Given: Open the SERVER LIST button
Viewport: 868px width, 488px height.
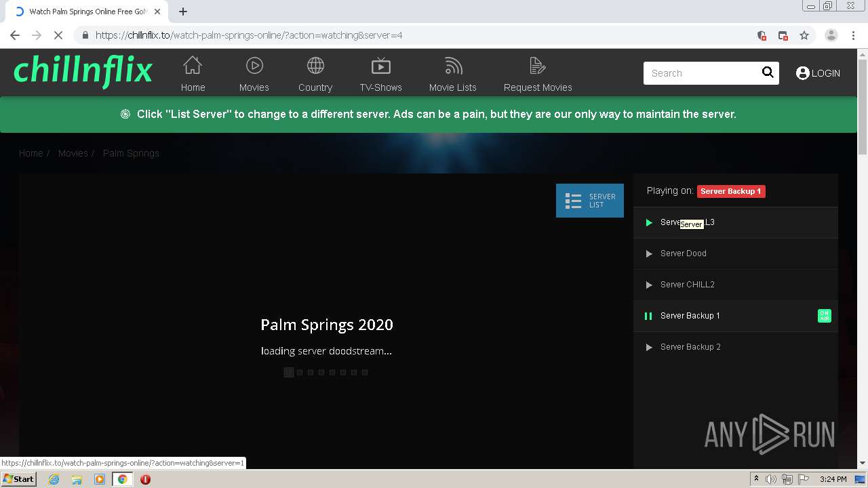Looking at the screenshot, I should (590, 201).
